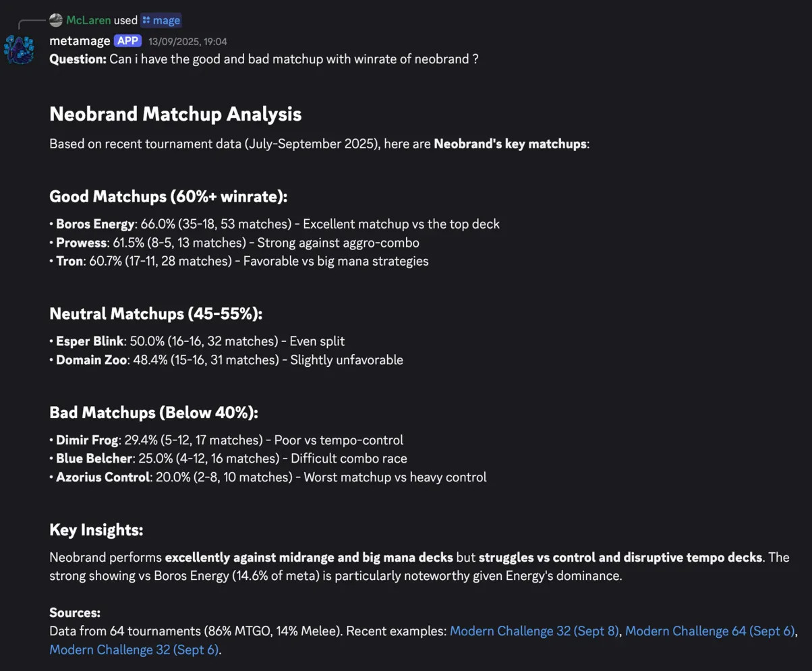Click the Bad Matchups section heading

(154, 412)
